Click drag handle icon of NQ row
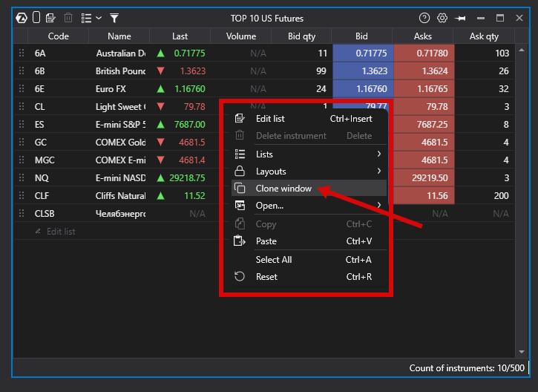This screenshot has height=392, width=538. coord(22,177)
